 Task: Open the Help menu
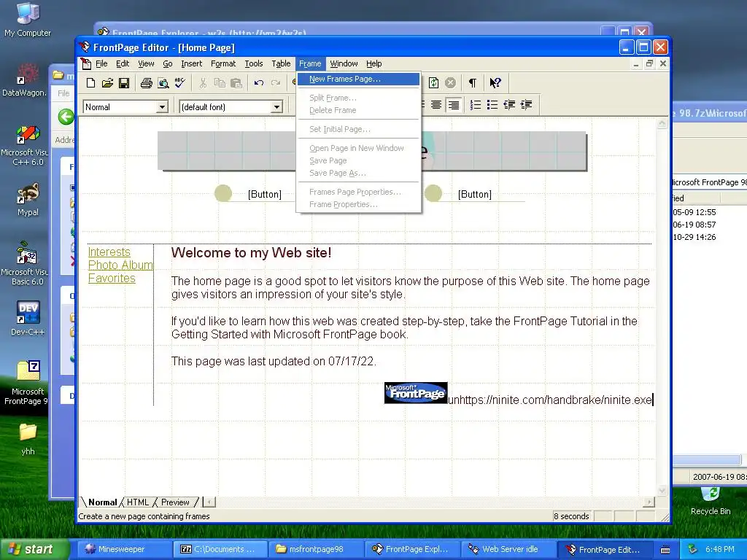pyautogui.click(x=374, y=63)
